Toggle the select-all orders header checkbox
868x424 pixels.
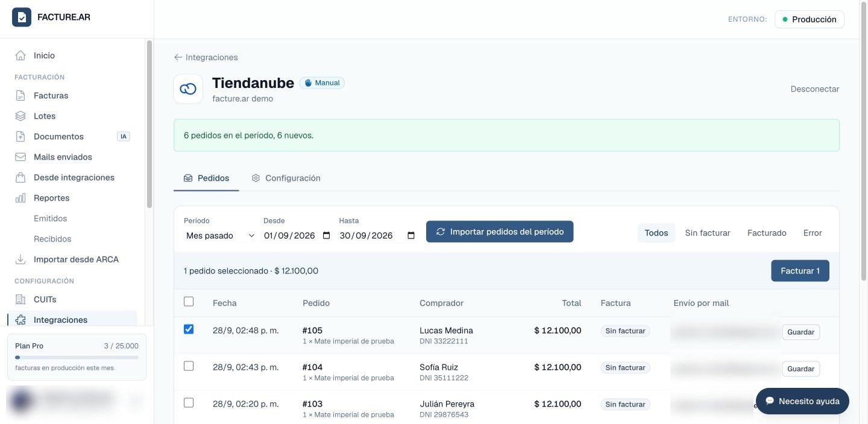189,302
